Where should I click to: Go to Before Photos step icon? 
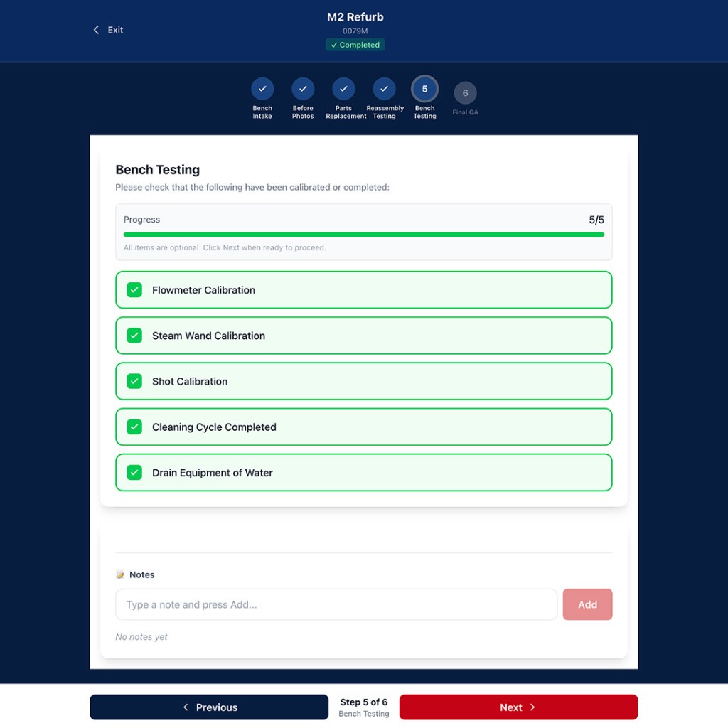[303, 89]
